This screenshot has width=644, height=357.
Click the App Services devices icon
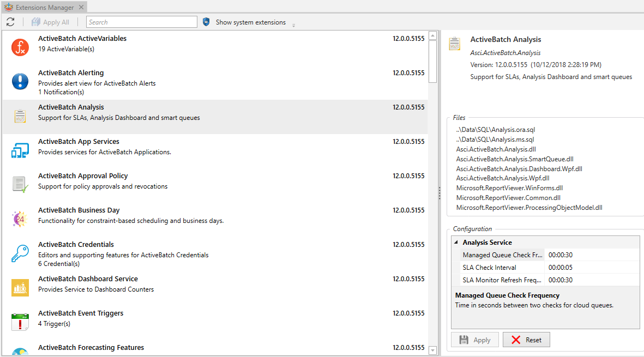[20, 150]
